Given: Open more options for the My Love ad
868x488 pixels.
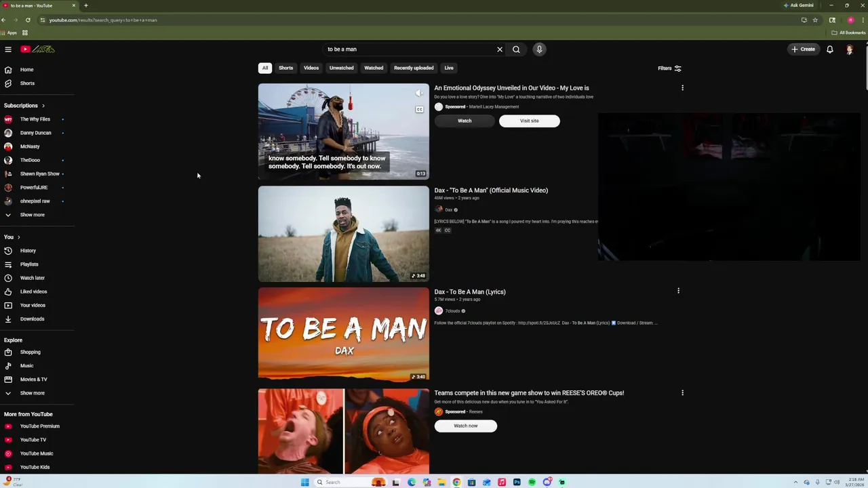Looking at the screenshot, I should coord(682,88).
